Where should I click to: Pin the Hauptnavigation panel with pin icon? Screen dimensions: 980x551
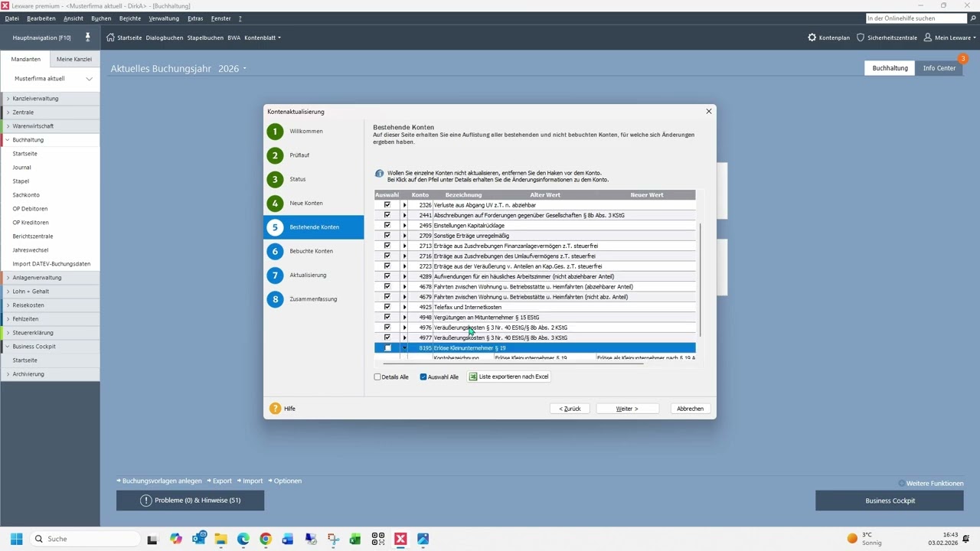87,37
